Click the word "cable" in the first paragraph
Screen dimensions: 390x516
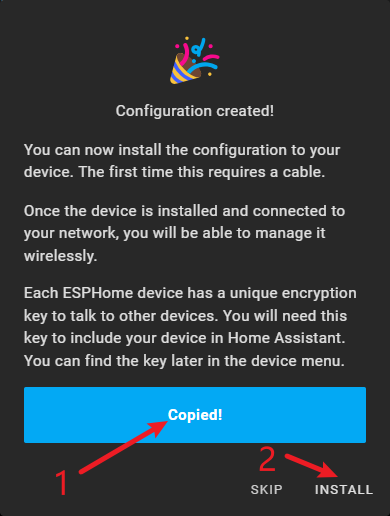[302, 172]
